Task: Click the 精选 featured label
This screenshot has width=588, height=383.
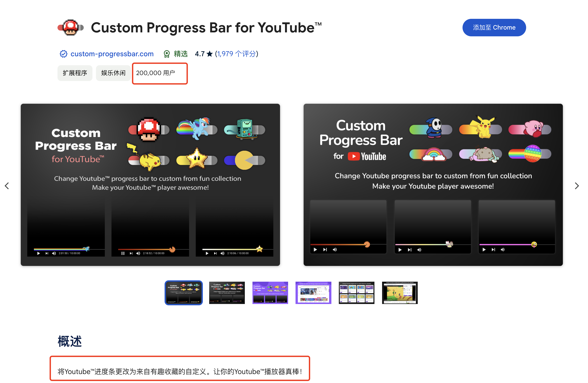Action: coord(181,54)
